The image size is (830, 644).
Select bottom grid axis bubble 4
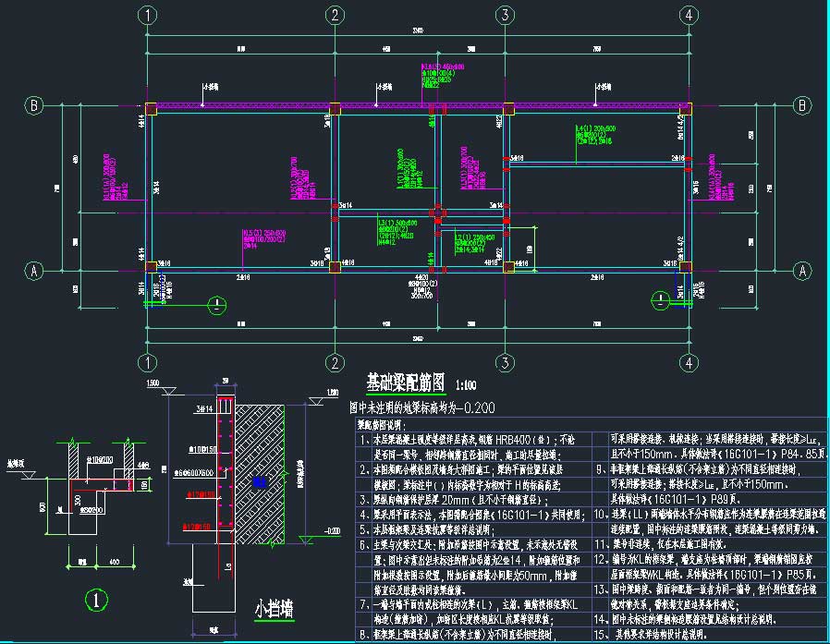689,362
